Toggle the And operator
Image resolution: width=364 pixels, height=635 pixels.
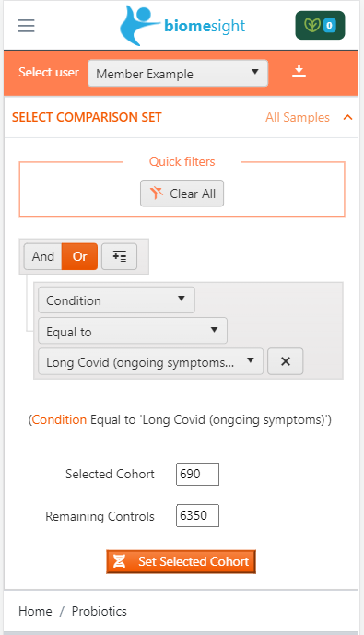43,256
